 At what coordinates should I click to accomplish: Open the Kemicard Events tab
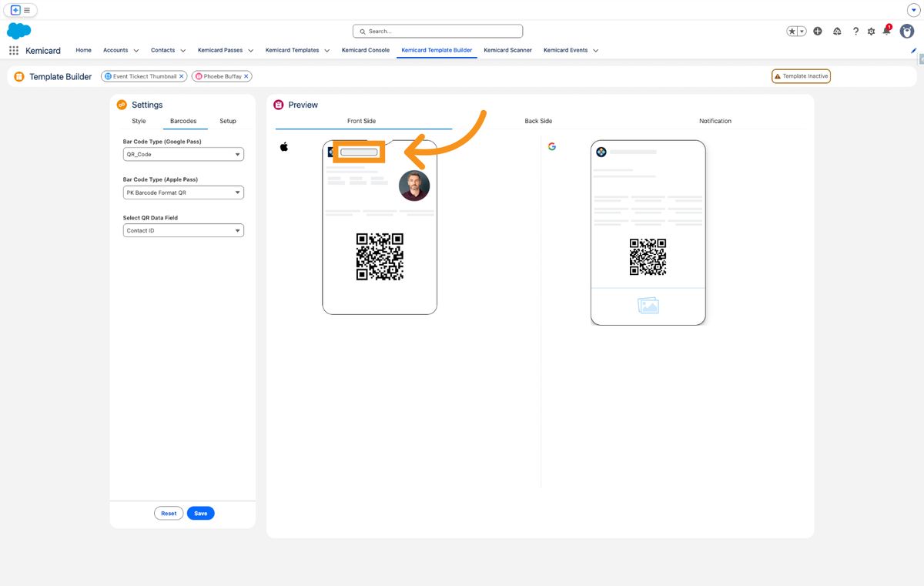(565, 50)
